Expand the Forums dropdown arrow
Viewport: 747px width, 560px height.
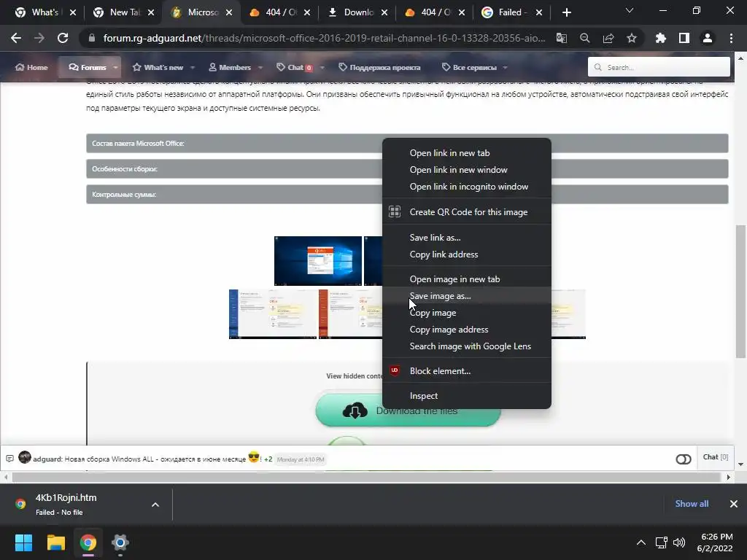(x=115, y=68)
